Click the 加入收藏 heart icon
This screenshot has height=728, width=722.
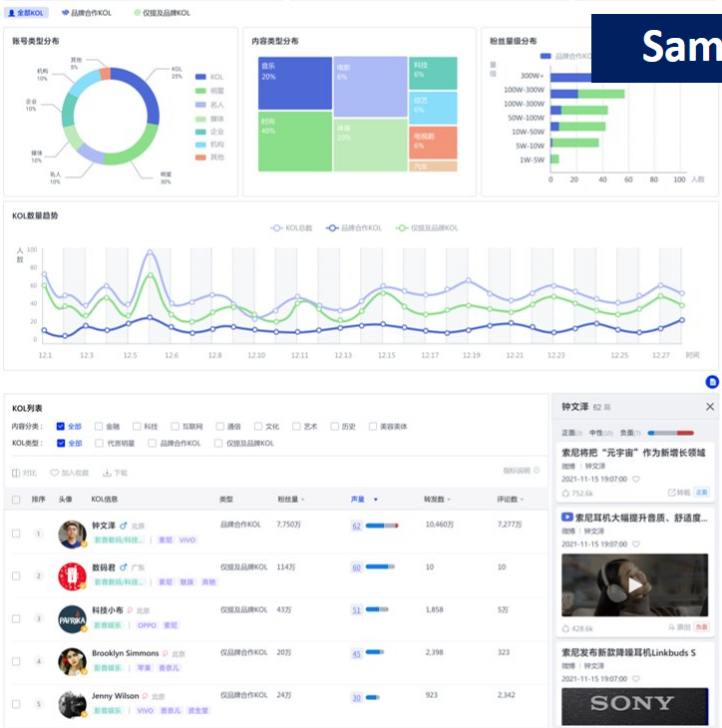pyautogui.click(x=55, y=473)
